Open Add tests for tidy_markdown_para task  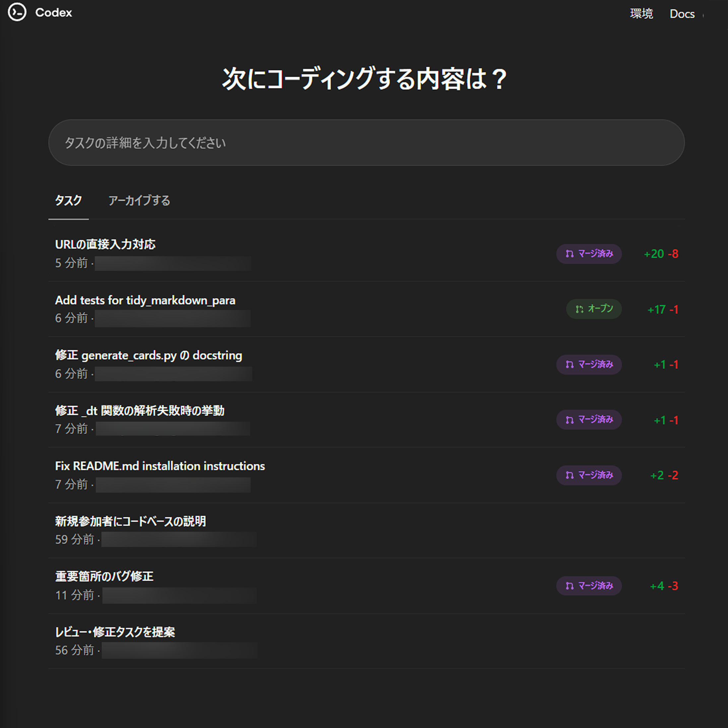[x=145, y=300]
